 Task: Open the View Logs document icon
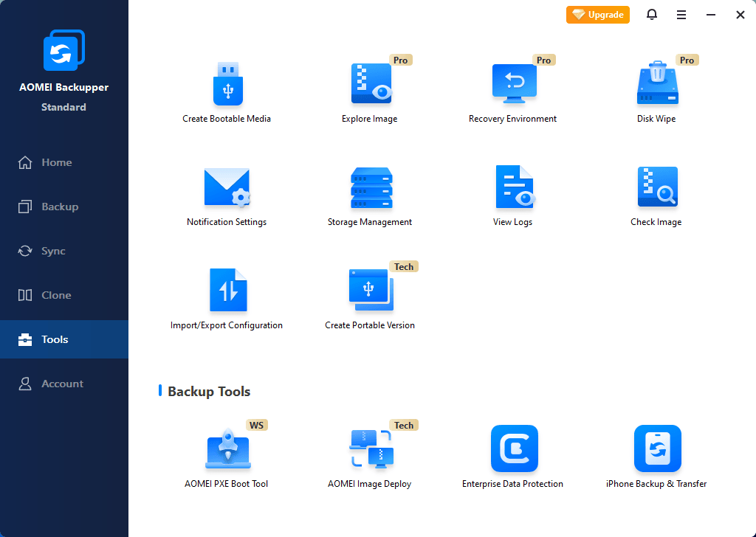(x=515, y=187)
